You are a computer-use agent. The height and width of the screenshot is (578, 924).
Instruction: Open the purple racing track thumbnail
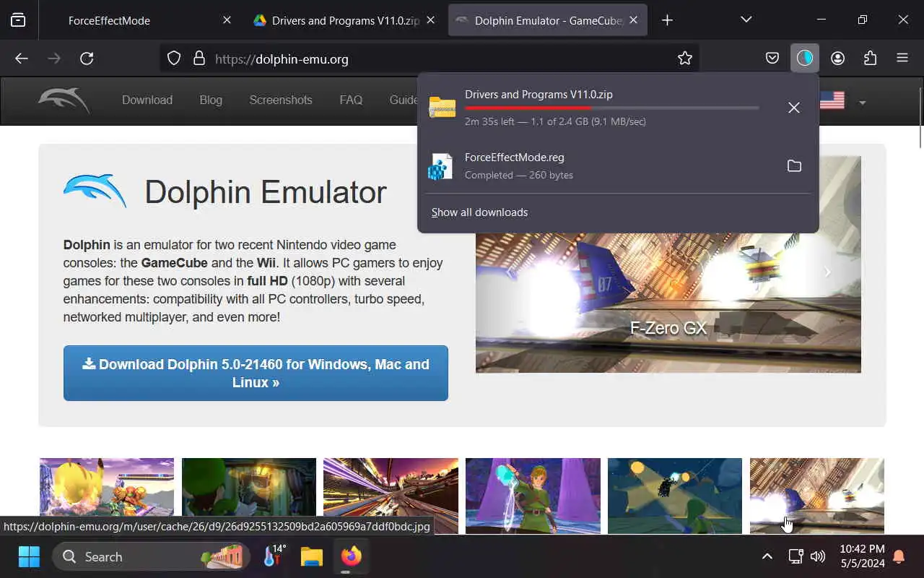(391, 496)
